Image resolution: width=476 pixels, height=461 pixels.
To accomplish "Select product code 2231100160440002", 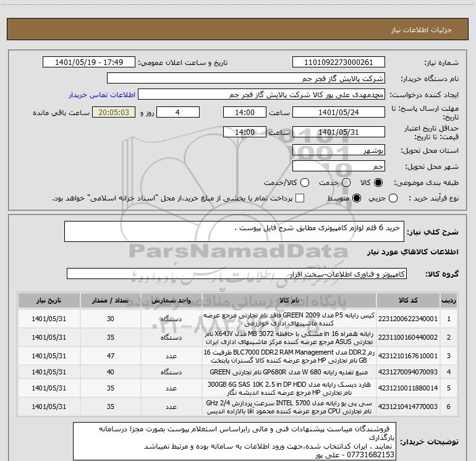I will tap(408, 337).
